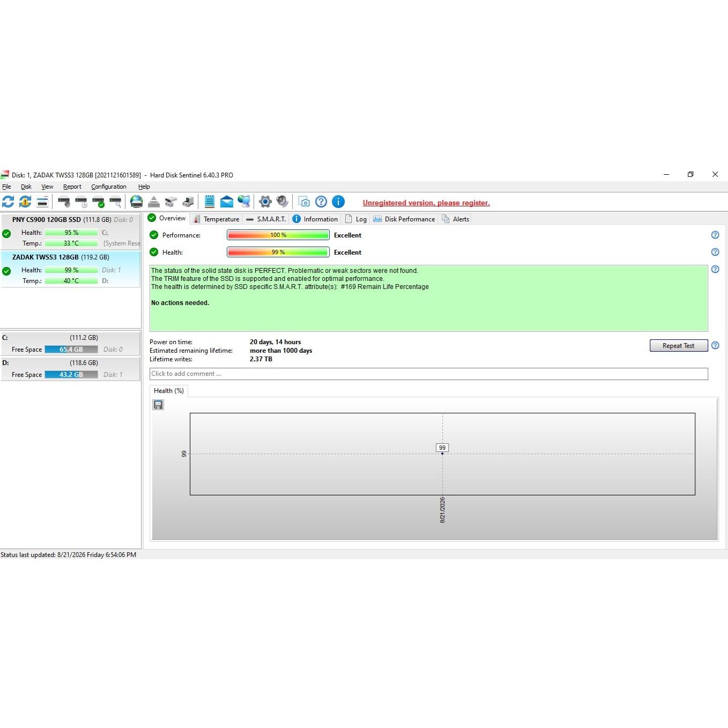The image size is (728, 728).
Task: Click the D: free space 43.2 GB bar
Action: click(71, 375)
